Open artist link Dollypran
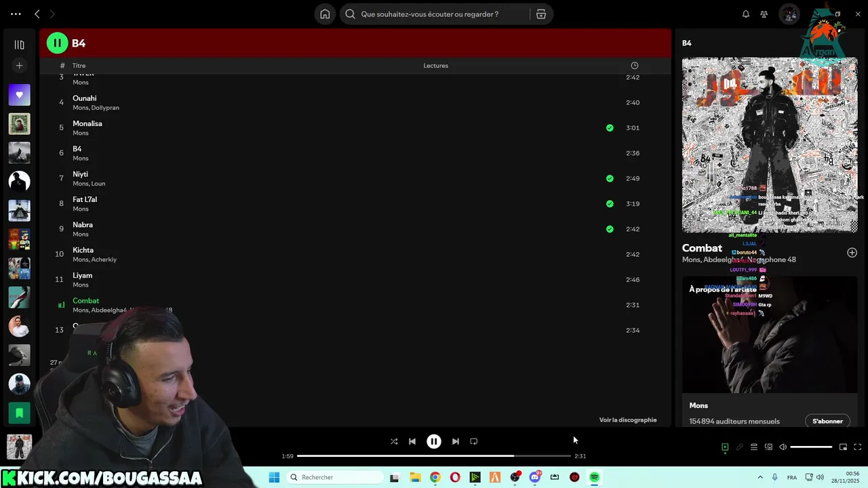 [105, 108]
